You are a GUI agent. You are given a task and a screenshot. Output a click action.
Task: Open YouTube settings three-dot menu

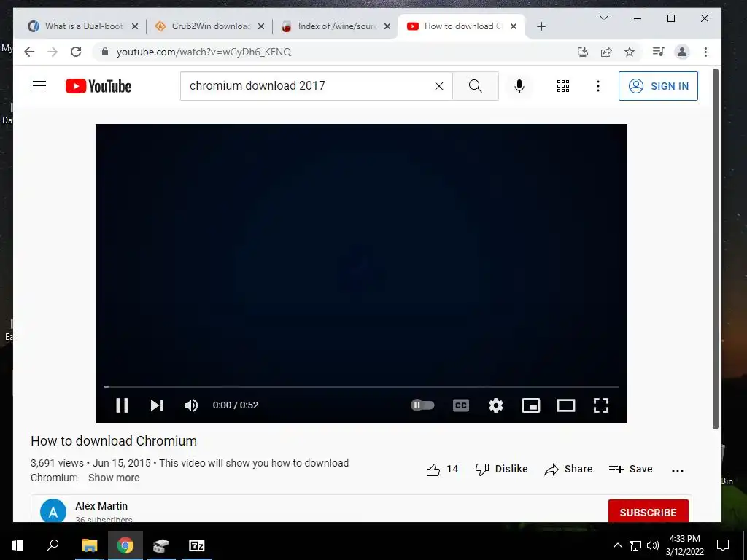click(x=598, y=86)
